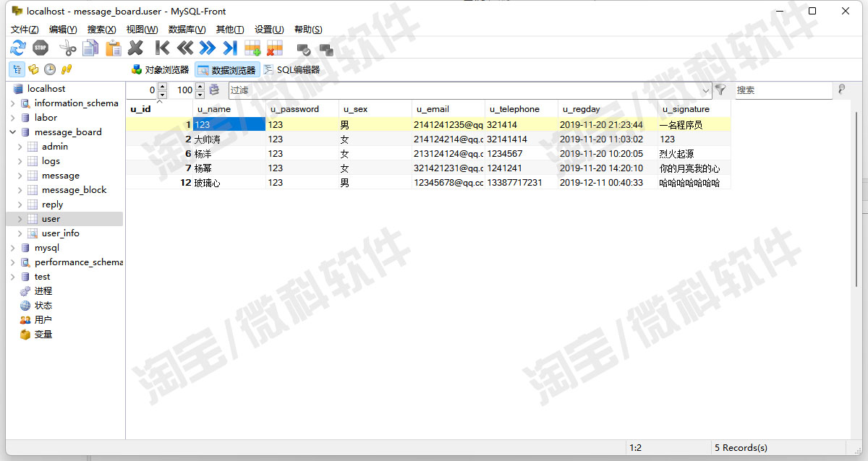Expand the labor database node

click(x=13, y=118)
